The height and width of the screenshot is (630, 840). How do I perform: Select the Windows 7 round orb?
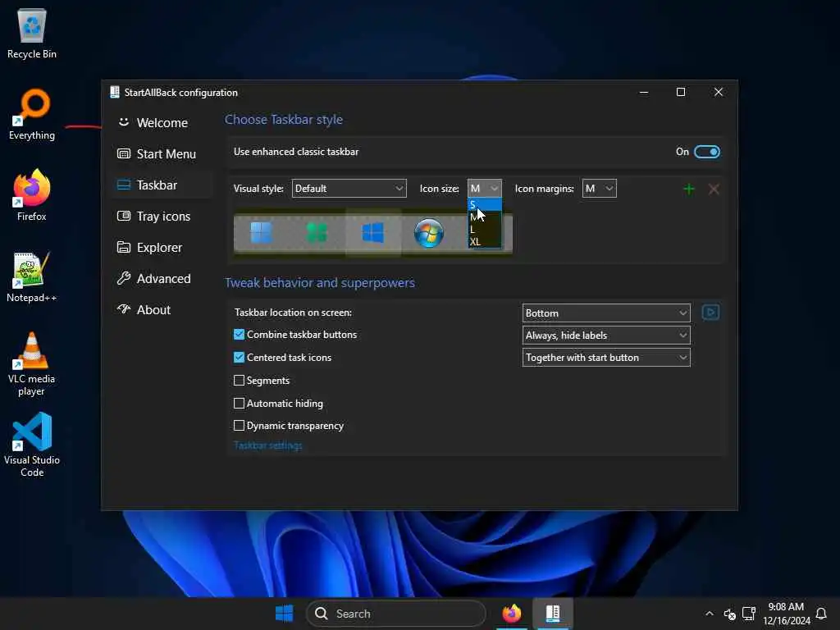tap(428, 233)
